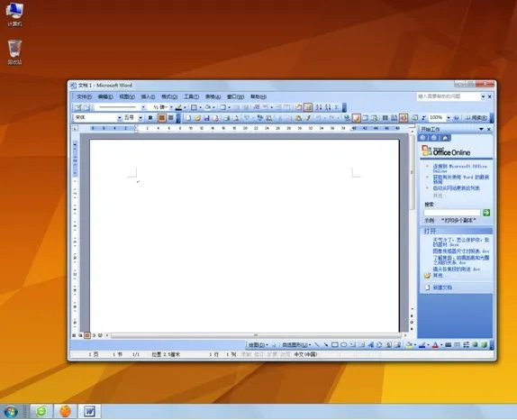Click the Insert WordArt icon
The image size is (517, 420).
click(371, 345)
